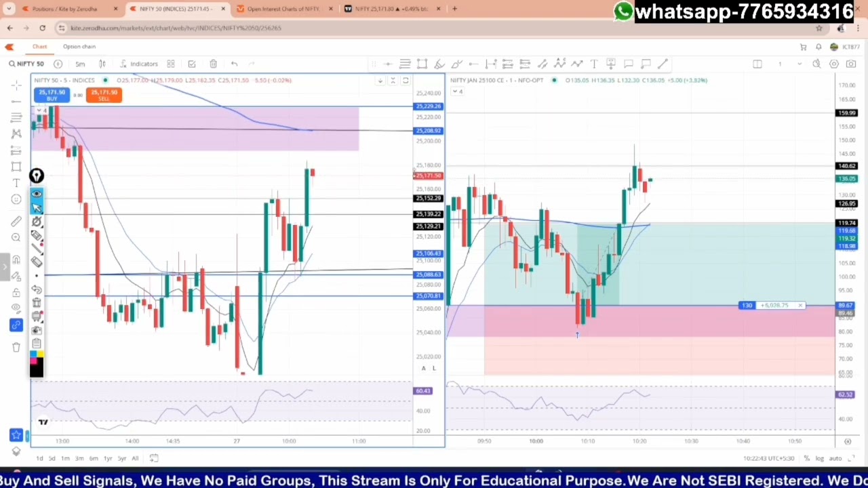
Task: Select horizontal line drawing tool
Action: 387,64
